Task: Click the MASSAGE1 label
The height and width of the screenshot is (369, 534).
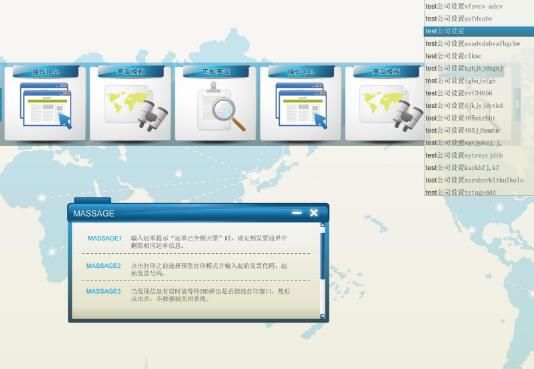Action: click(104, 238)
